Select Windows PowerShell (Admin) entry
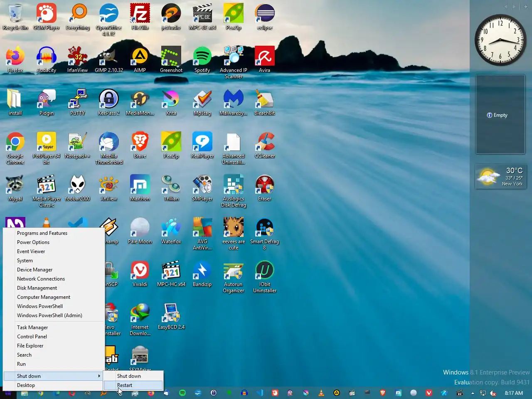 pyautogui.click(x=54, y=315)
